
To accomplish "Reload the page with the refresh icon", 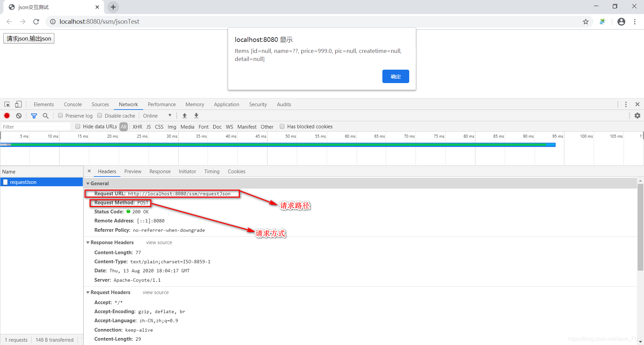I will click(36, 21).
